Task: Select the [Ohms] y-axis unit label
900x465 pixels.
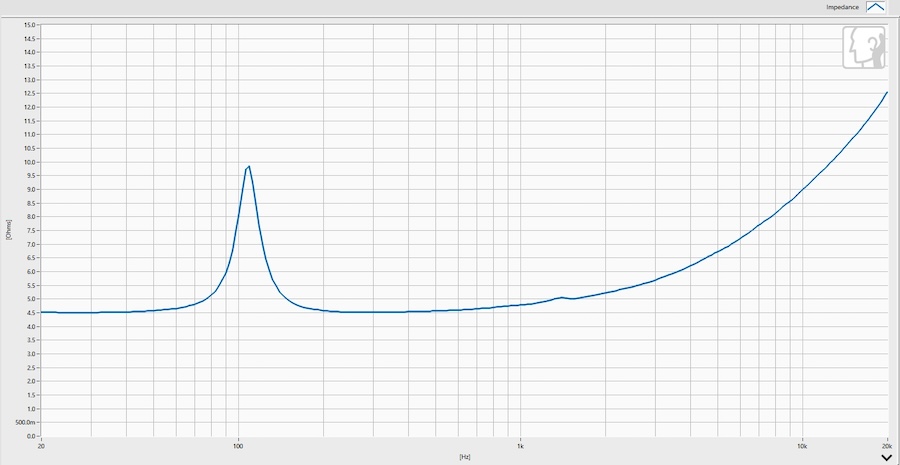Action: pyautogui.click(x=9, y=230)
